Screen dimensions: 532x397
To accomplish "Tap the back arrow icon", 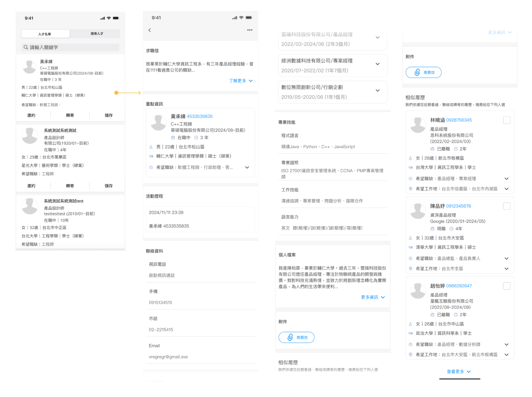I will click(150, 30).
